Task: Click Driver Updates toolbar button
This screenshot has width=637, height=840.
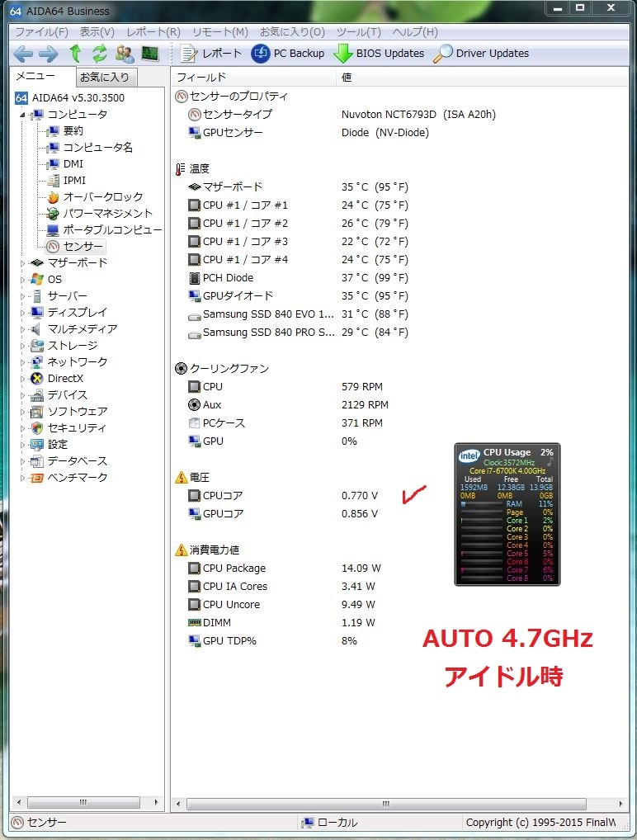Action: click(481, 54)
